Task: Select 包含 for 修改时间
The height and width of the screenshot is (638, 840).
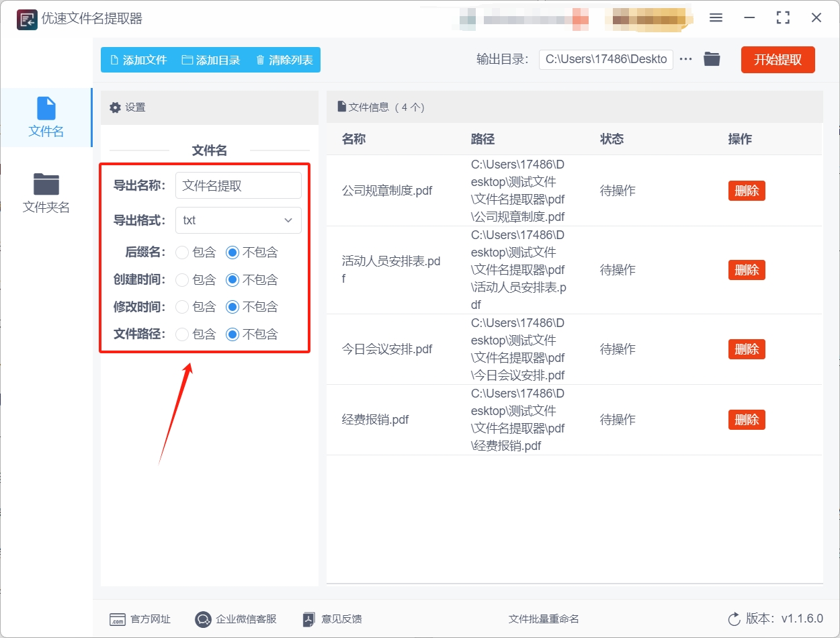Action: (182, 307)
